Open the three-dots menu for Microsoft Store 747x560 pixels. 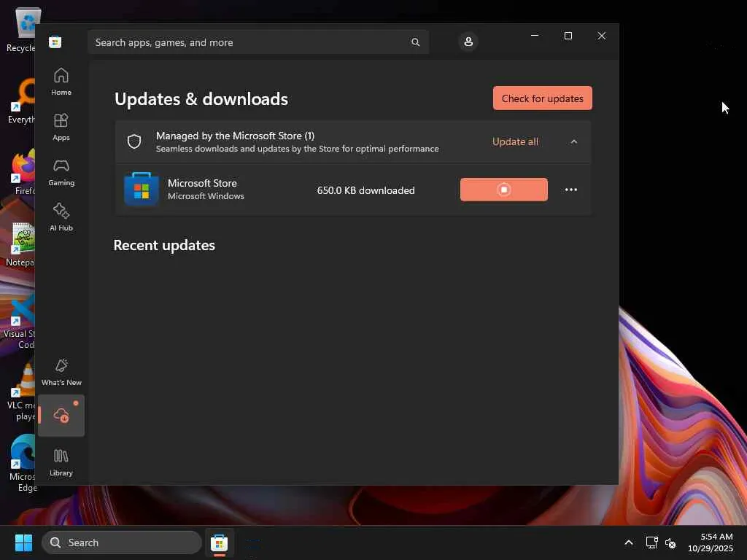570,190
